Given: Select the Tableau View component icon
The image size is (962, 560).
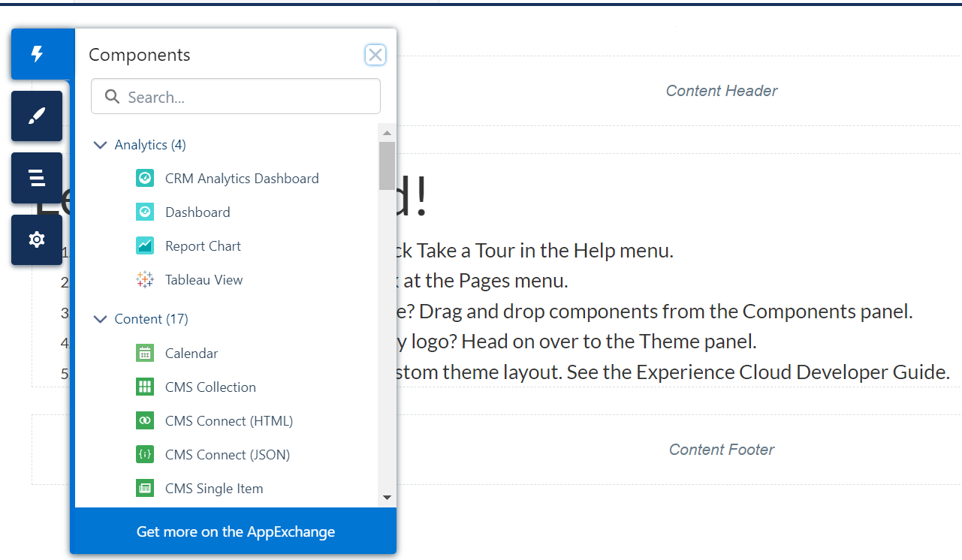Looking at the screenshot, I should tap(145, 279).
